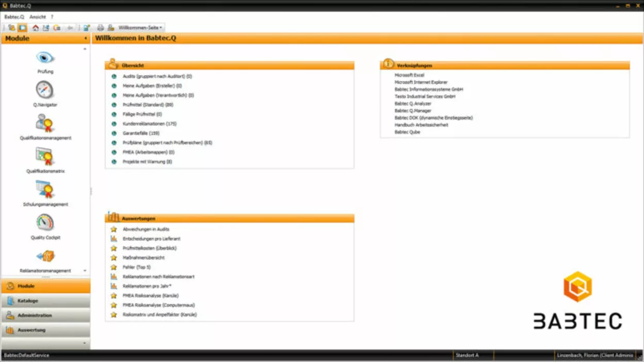Image resolution: width=644 pixels, height=362 pixels.
Task: Launch Microsoft Internet Explorer shortcut
Action: pyautogui.click(x=421, y=83)
